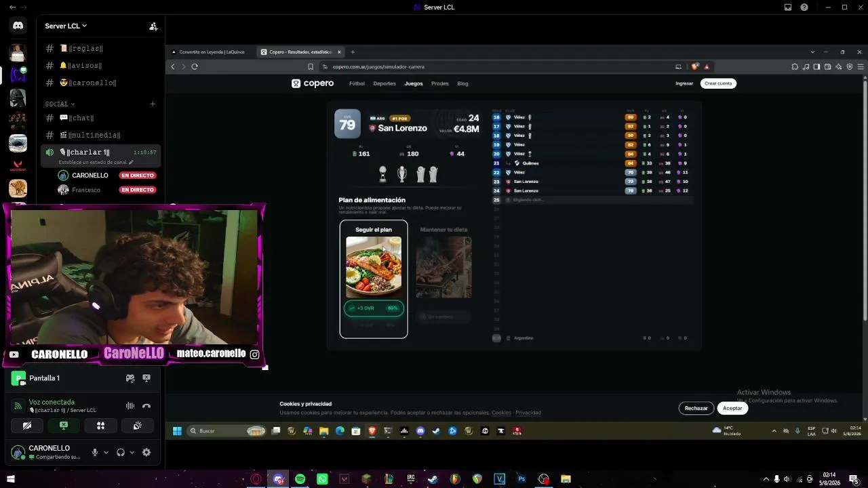Open the Windows taskbar clock and date
This screenshot has height=488, width=868.
point(829,479)
